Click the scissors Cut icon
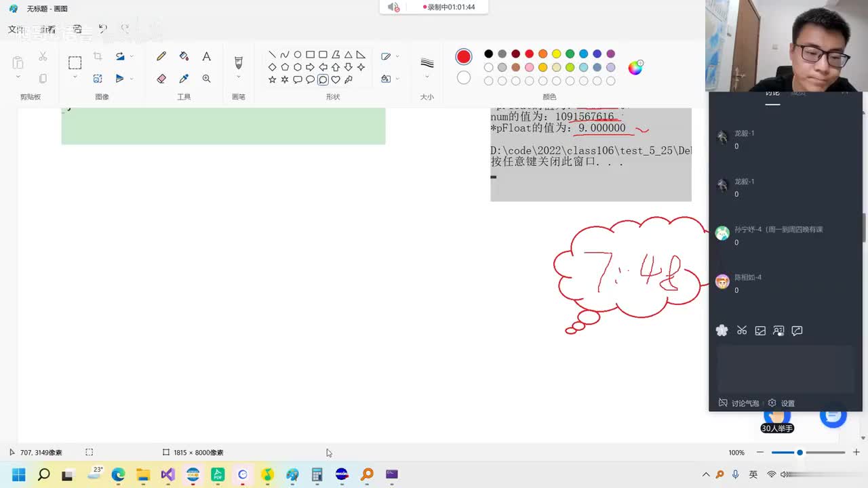 (x=43, y=56)
